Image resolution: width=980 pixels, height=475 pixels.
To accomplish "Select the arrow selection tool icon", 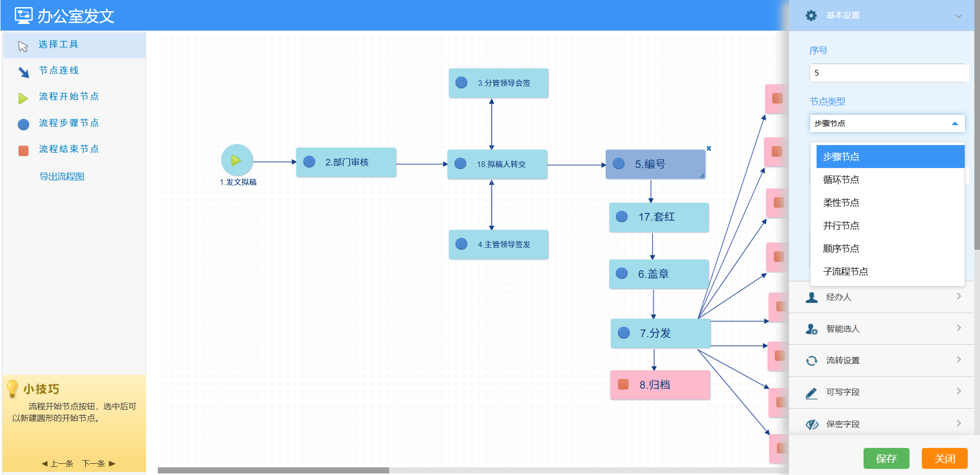I will click(x=23, y=46).
